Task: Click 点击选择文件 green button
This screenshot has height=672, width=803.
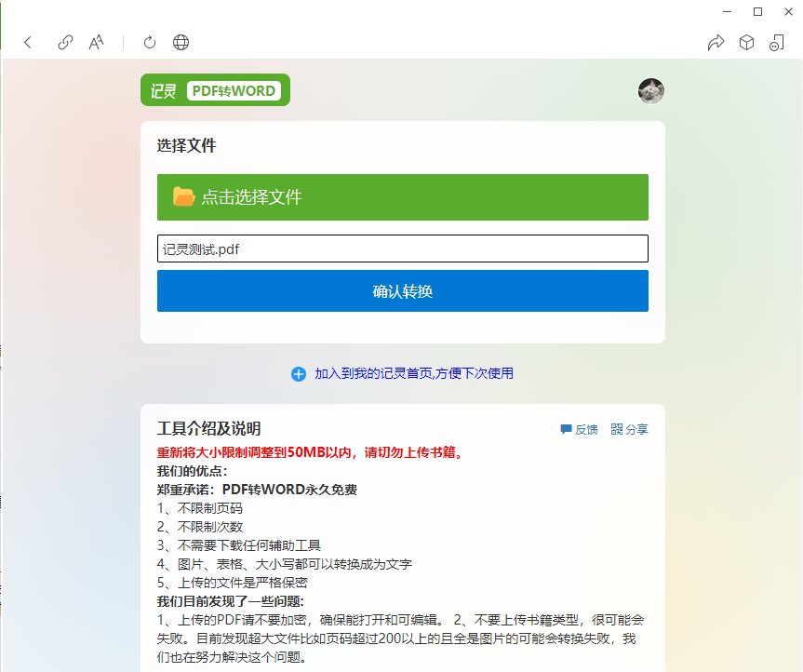Action: click(403, 197)
